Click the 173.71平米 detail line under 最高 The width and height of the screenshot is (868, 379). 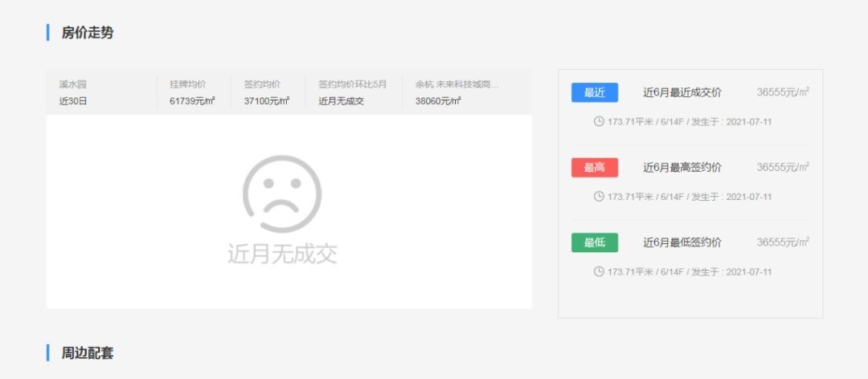coord(690,197)
